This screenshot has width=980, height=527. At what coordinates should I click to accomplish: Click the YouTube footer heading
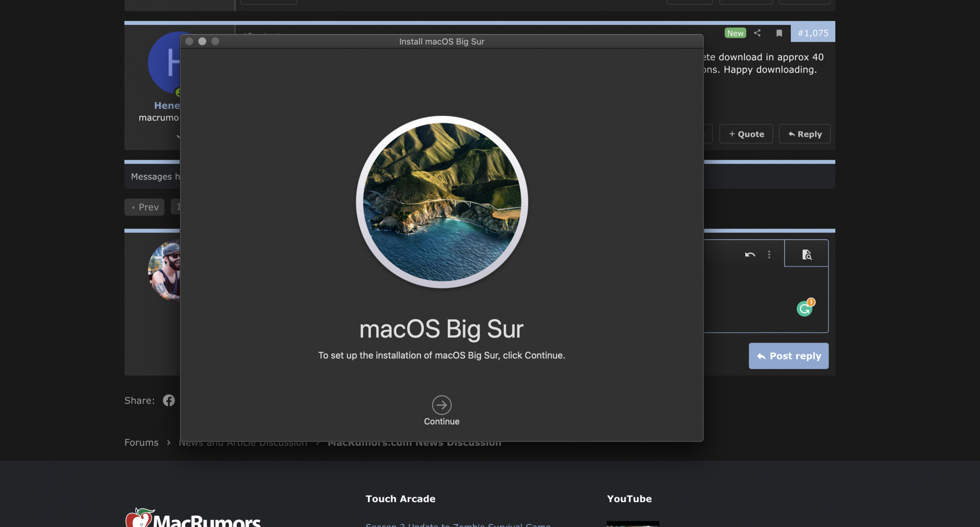[629, 499]
